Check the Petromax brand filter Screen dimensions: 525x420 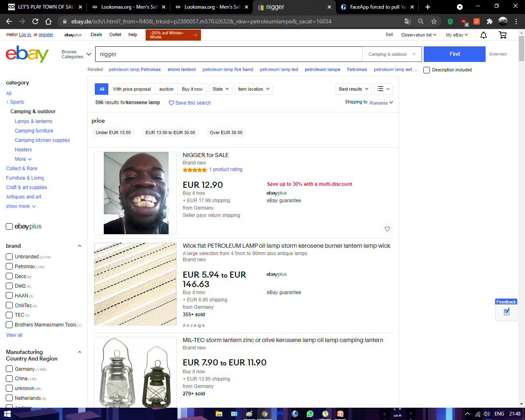point(9,267)
